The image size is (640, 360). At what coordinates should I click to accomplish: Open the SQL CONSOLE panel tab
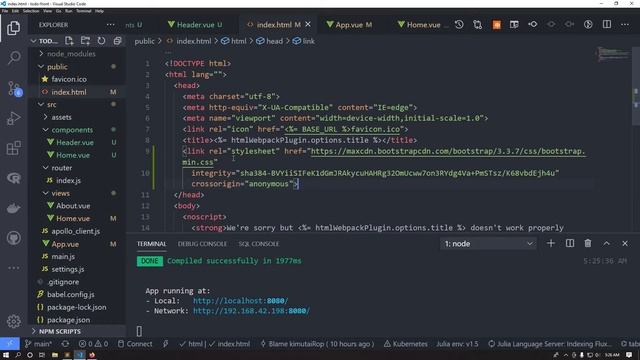tap(259, 244)
